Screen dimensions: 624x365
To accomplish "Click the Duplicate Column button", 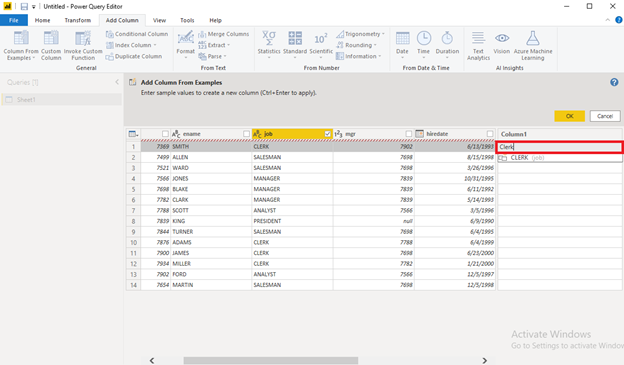I will coord(134,57).
